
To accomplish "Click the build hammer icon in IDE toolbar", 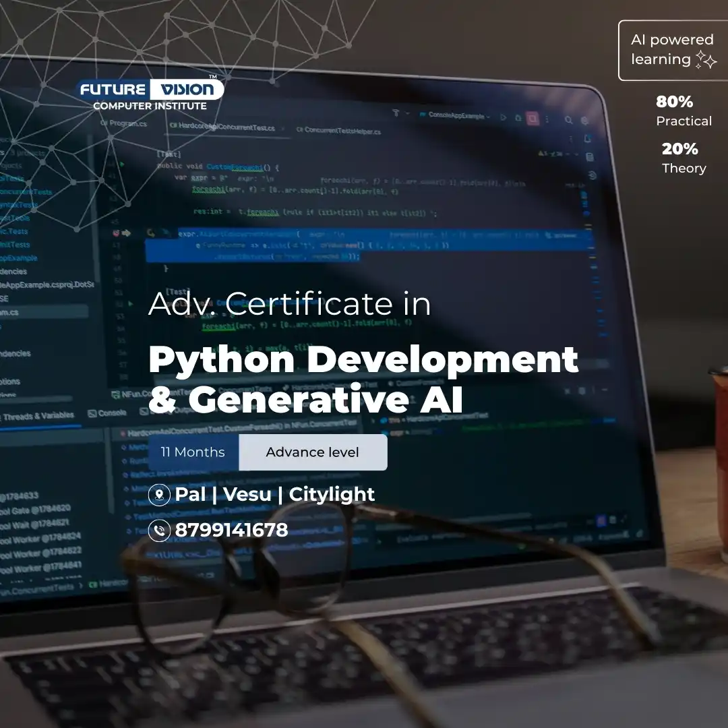I will pyautogui.click(x=396, y=113).
